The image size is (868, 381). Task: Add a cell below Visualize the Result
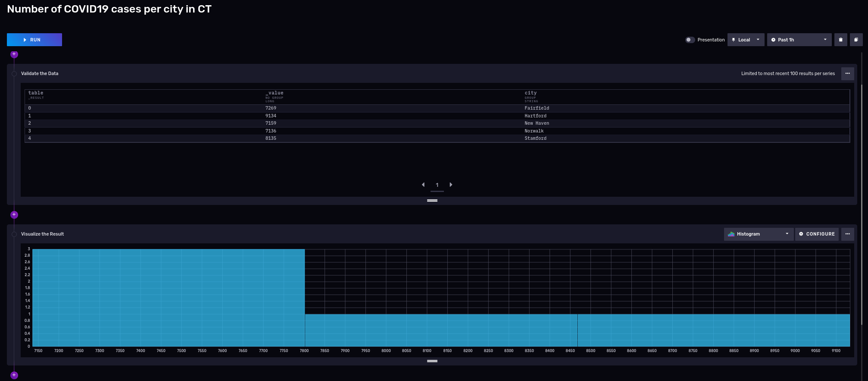click(14, 375)
